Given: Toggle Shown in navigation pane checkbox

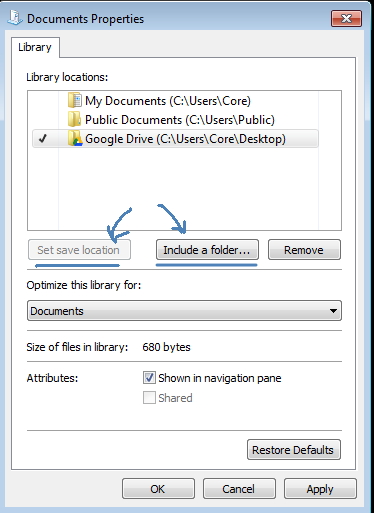Looking at the screenshot, I should point(149,378).
